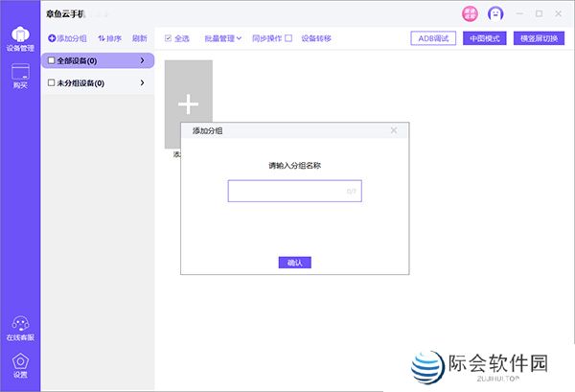Switch to 中图模式 view
This screenshot has width=575, height=392.
click(484, 38)
